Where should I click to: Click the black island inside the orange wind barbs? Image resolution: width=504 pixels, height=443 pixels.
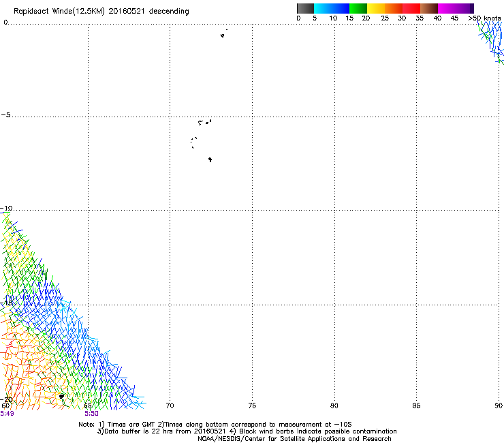click(61, 397)
